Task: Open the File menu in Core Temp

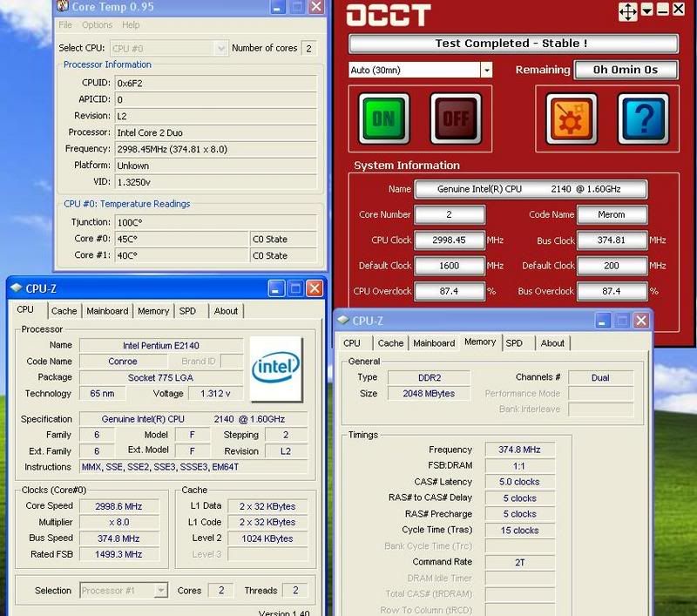Action: (x=65, y=25)
